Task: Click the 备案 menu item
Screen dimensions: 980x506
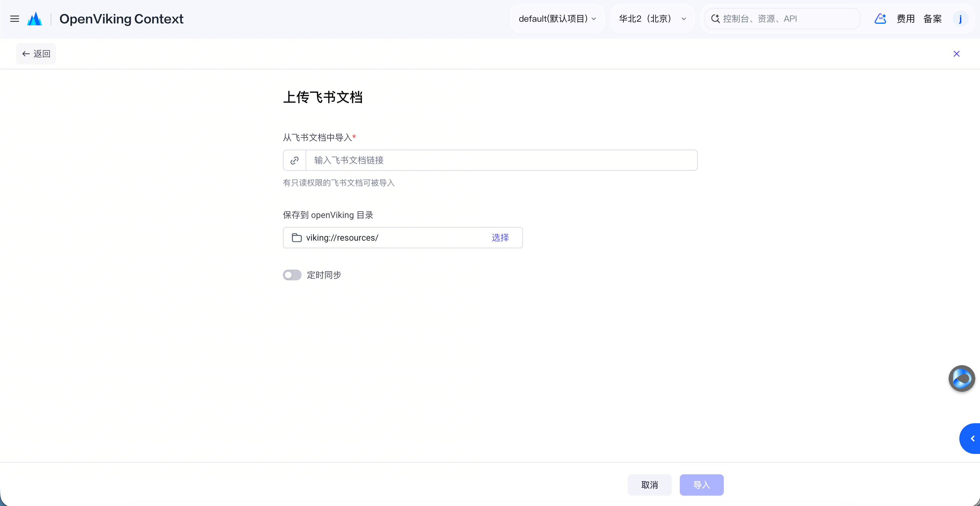Action: [x=932, y=19]
